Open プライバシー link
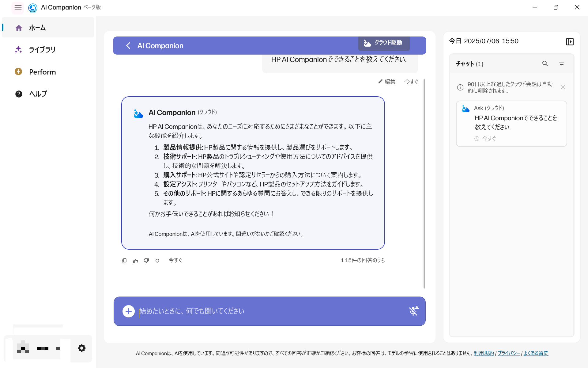This screenshot has height=368, width=588. pos(509,353)
